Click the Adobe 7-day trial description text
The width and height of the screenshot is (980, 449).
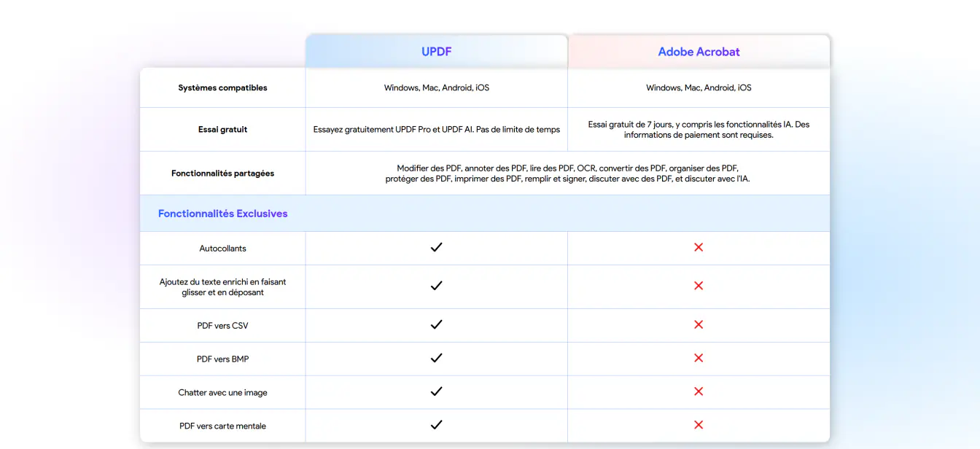pyautogui.click(x=699, y=130)
